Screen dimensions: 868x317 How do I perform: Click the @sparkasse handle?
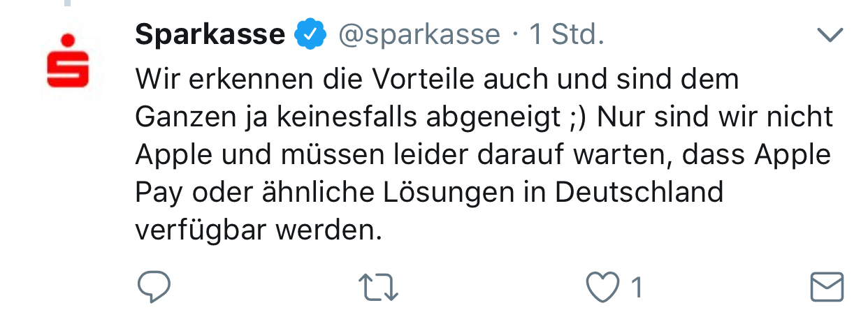coord(419,34)
